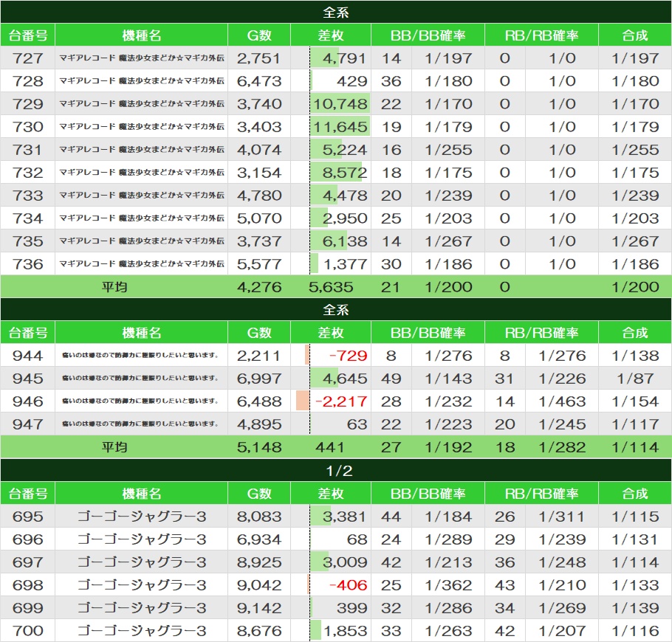Click machine number 699
Image resolution: width=672 pixels, height=642 pixels.
[x=28, y=608]
